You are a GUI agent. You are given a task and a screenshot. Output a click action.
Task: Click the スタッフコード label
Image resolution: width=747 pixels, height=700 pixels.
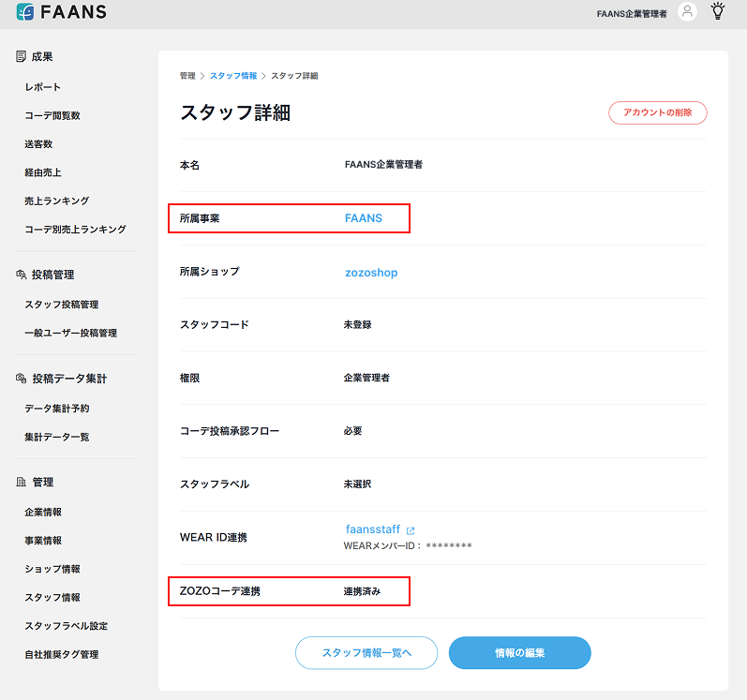tap(215, 325)
